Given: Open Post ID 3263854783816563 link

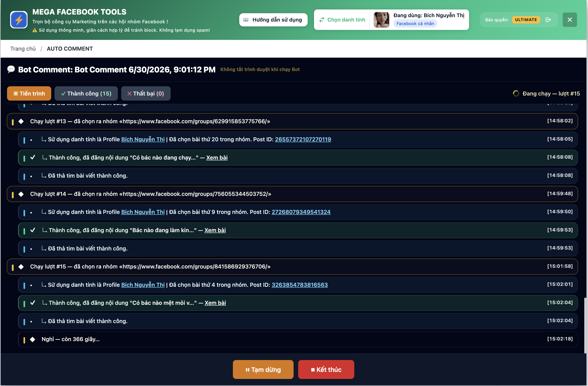Looking at the screenshot, I should (300, 285).
